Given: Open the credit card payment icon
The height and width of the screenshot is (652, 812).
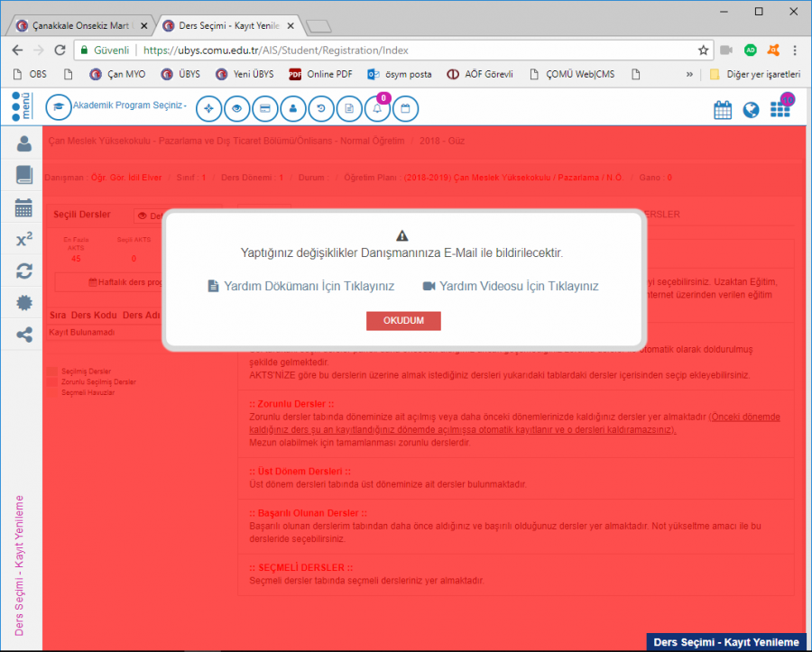Looking at the screenshot, I should click(264, 108).
